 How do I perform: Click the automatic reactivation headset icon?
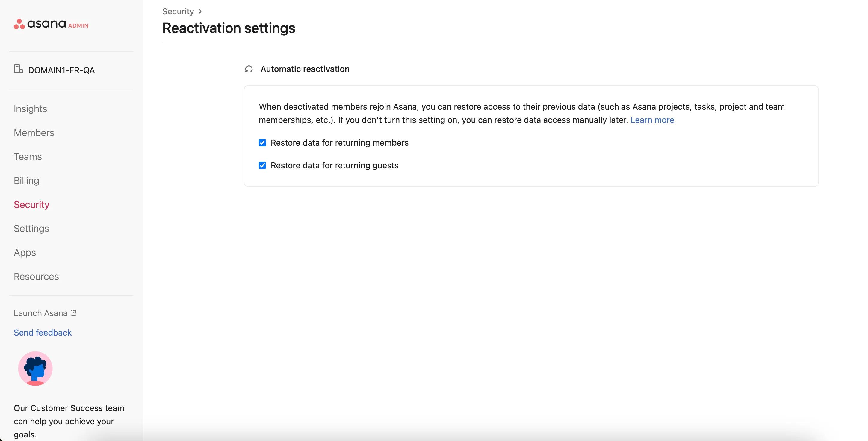click(249, 69)
